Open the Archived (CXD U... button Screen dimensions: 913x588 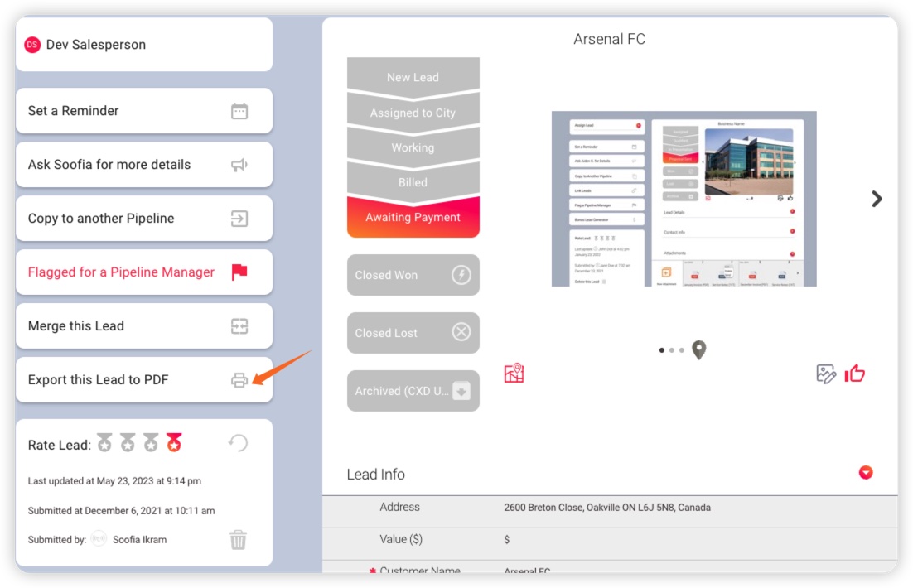413,391
